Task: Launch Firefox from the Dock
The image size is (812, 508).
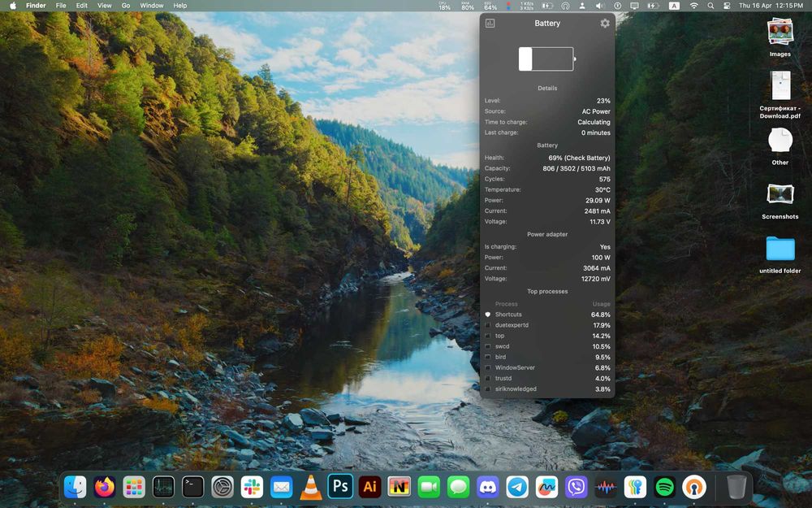Action: click(x=105, y=487)
